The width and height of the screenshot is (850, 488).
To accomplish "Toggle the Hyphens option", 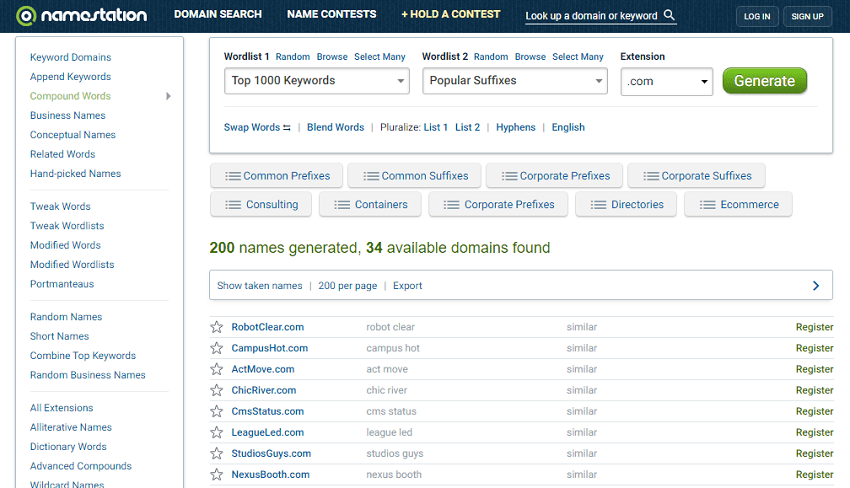I will point(516,127).
